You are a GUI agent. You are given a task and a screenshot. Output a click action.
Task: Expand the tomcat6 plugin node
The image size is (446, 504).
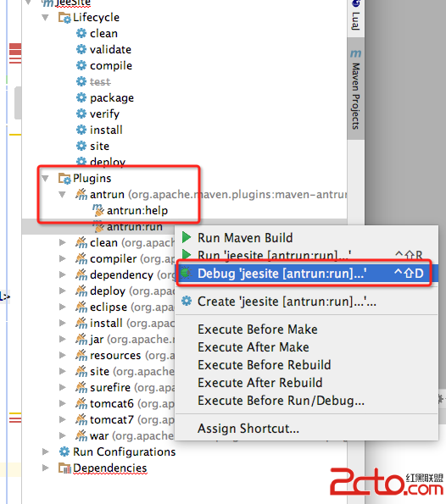(63, 403)
